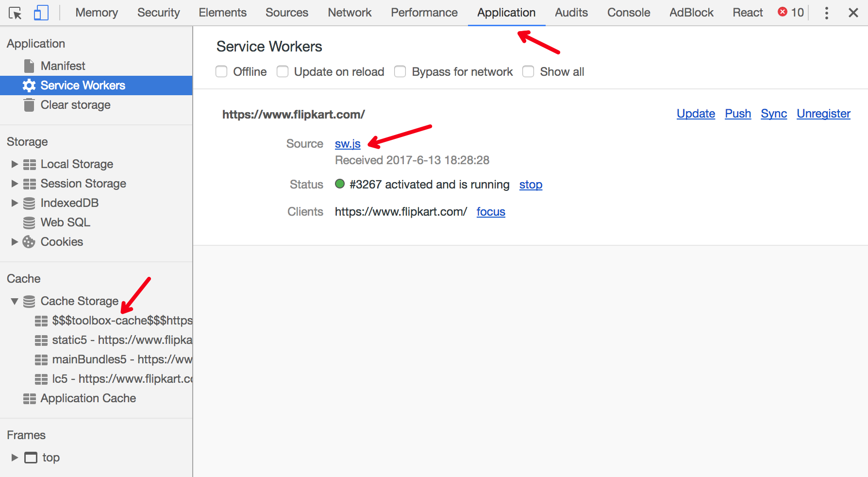Focus the flipkart client
Screen dimensions: 868x477
pyautogui.click(x=491, y=212)
